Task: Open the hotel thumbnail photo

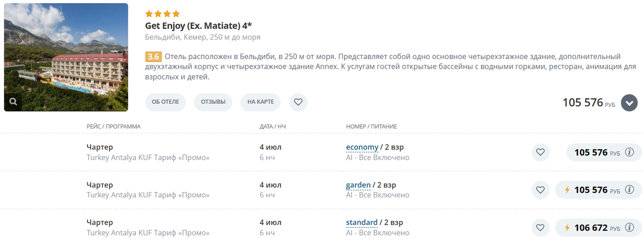Action: [66, 57]
